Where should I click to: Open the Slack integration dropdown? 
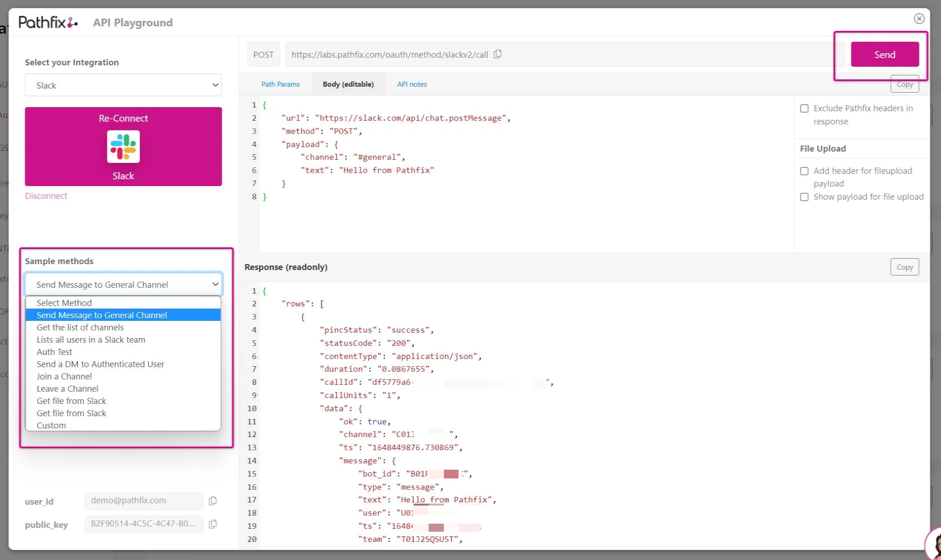pos(123,85)
